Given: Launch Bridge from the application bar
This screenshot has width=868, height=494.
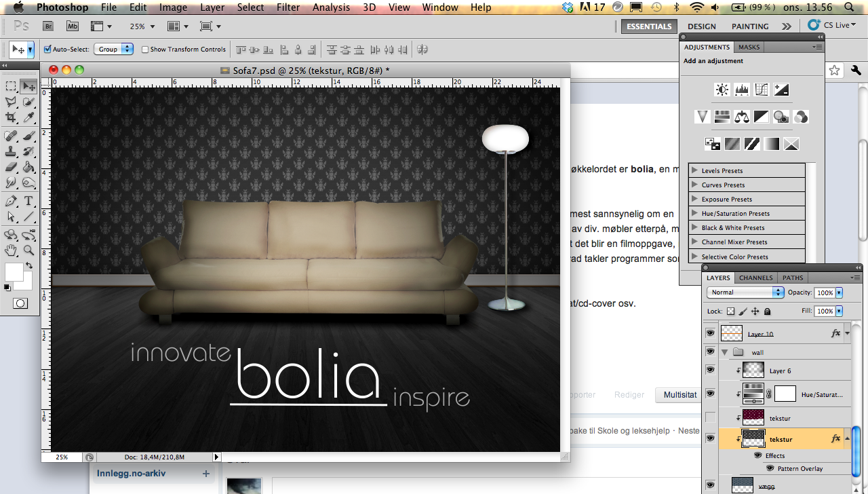Looking at the screenshot, I should coord(48,26).
